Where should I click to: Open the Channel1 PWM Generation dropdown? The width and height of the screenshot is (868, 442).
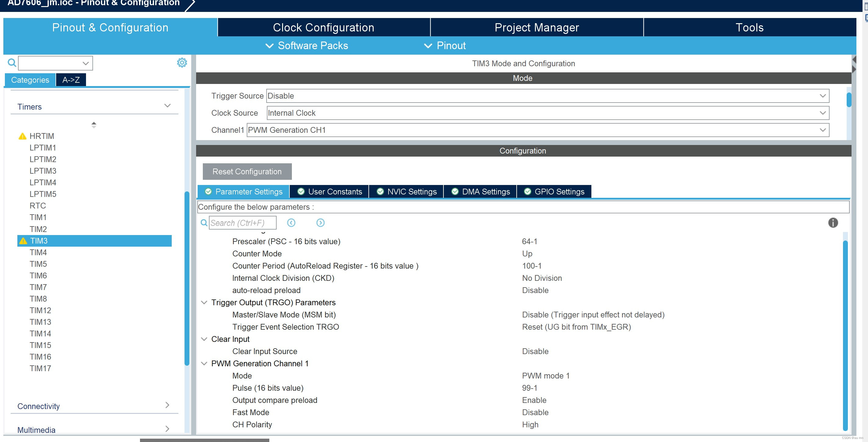tap(822, 130)
